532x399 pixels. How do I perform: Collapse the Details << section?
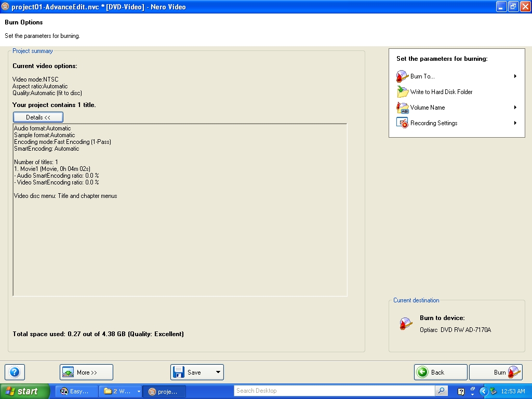(38, 117)
